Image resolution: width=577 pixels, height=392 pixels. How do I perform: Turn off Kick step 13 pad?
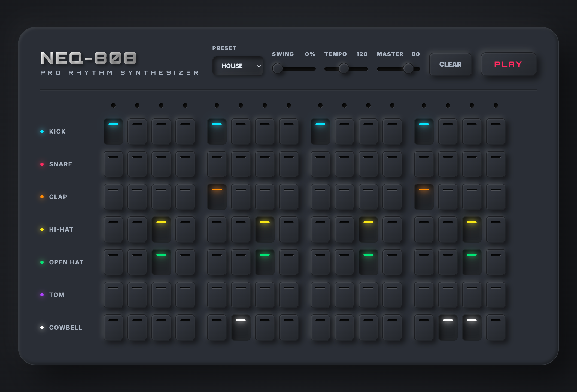tap(424, 131)
